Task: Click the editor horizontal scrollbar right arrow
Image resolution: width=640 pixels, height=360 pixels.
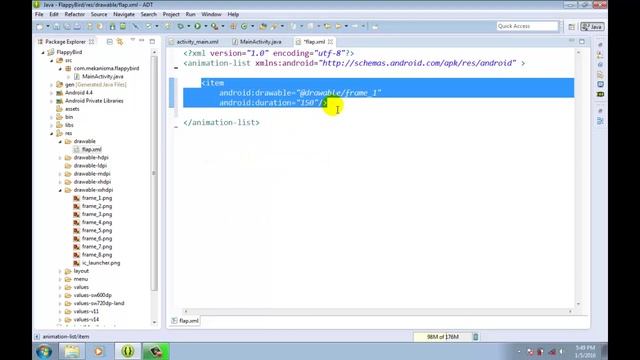Action: tap(570, 311)
